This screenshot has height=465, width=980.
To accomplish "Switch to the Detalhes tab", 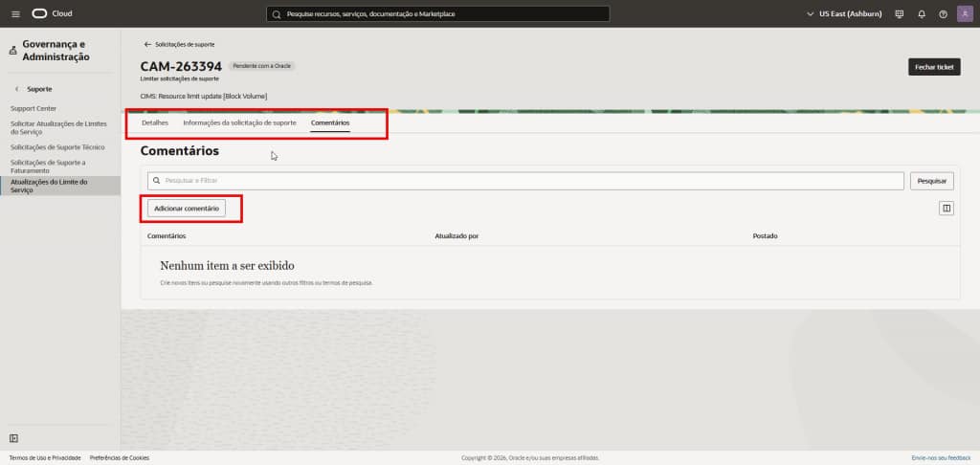I will (155, 122).
